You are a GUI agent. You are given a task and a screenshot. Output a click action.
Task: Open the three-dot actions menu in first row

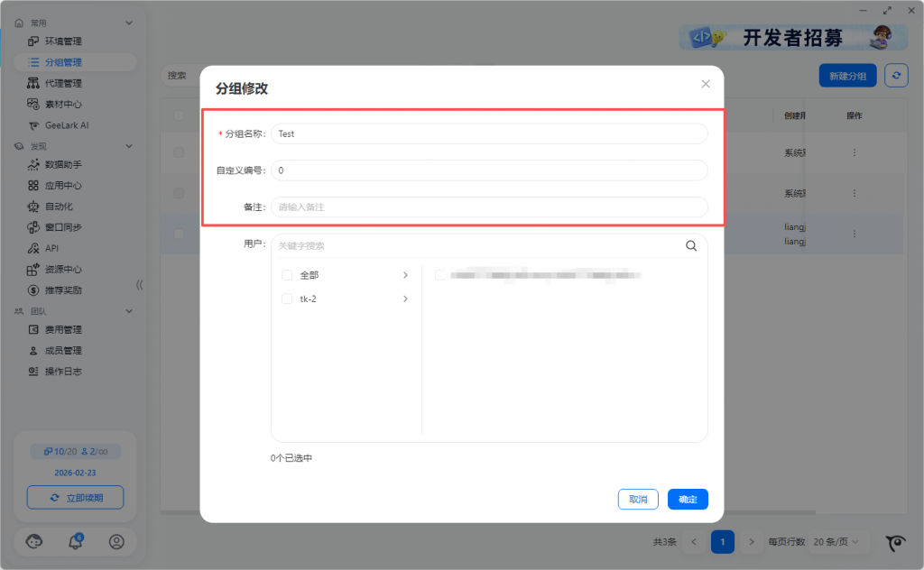854,153
